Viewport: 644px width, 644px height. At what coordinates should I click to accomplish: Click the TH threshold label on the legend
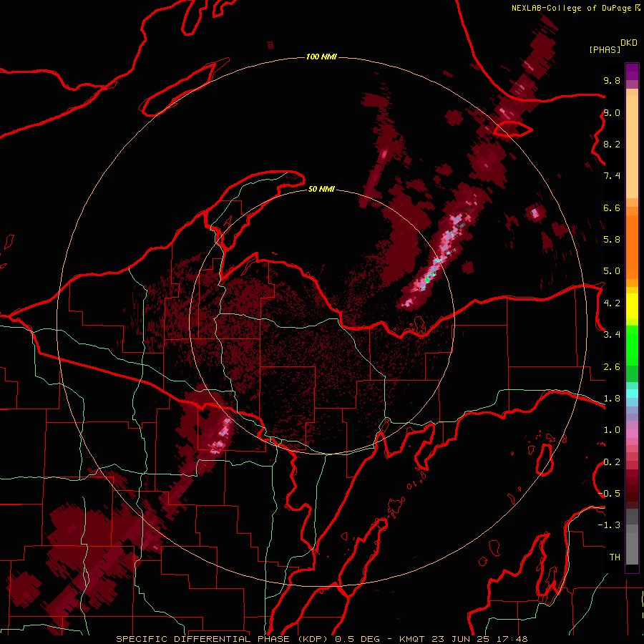[x=615, y=557]
